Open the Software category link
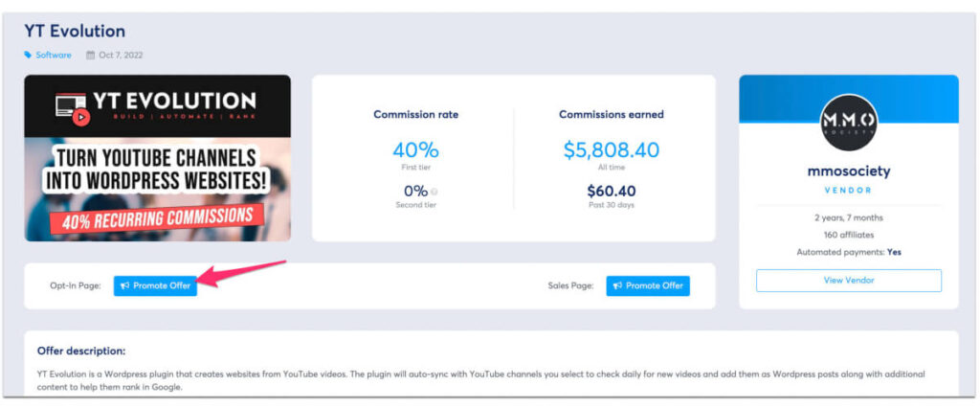This screenshot has width=980, height=409. [54, 56]
